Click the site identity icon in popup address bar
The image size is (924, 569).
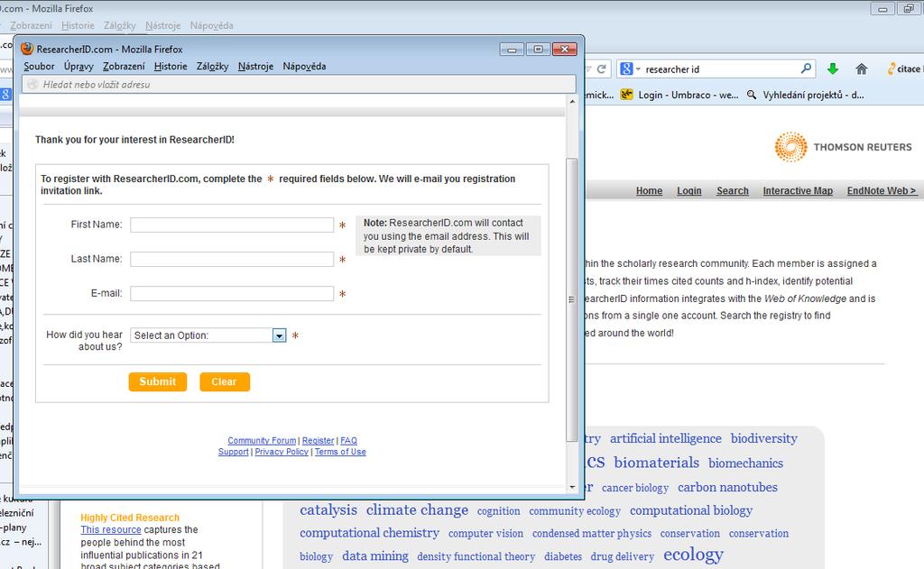[33, 84]
